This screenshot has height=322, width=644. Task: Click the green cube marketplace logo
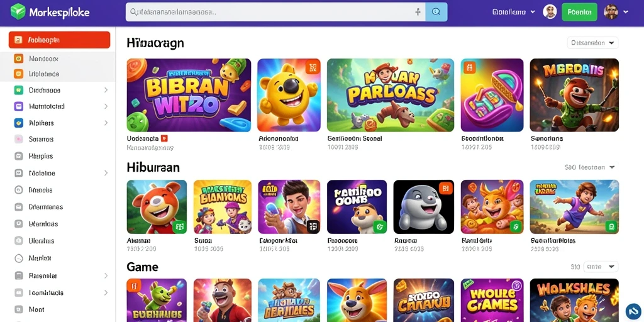click(x=18, y=12)
